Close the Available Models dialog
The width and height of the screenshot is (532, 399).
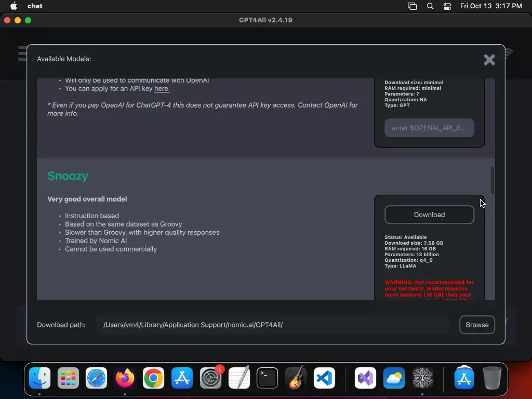click(489, 60)
